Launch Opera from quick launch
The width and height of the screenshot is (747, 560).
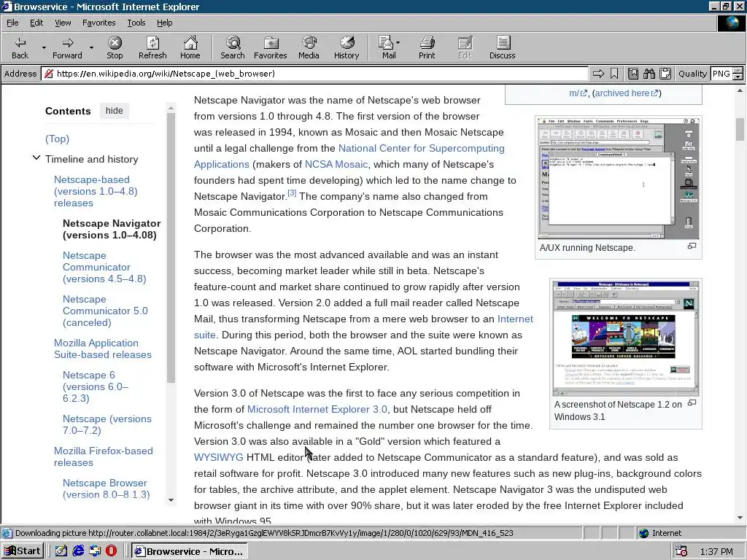point(111,551)
